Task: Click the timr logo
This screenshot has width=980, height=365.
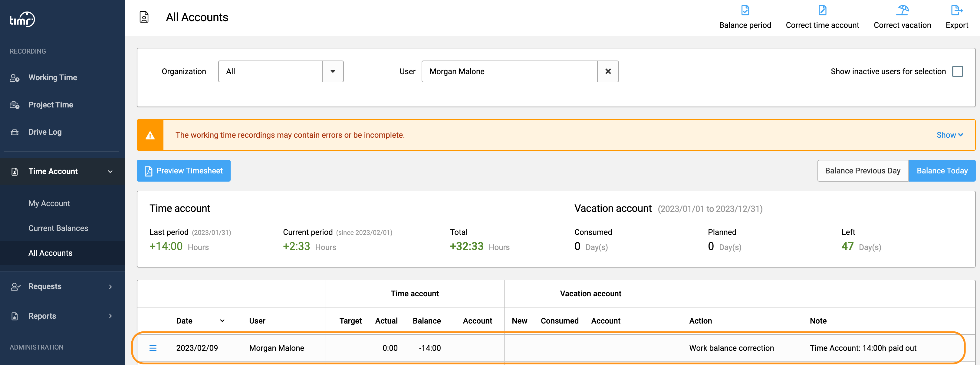Action: click(x=22, y=19)
